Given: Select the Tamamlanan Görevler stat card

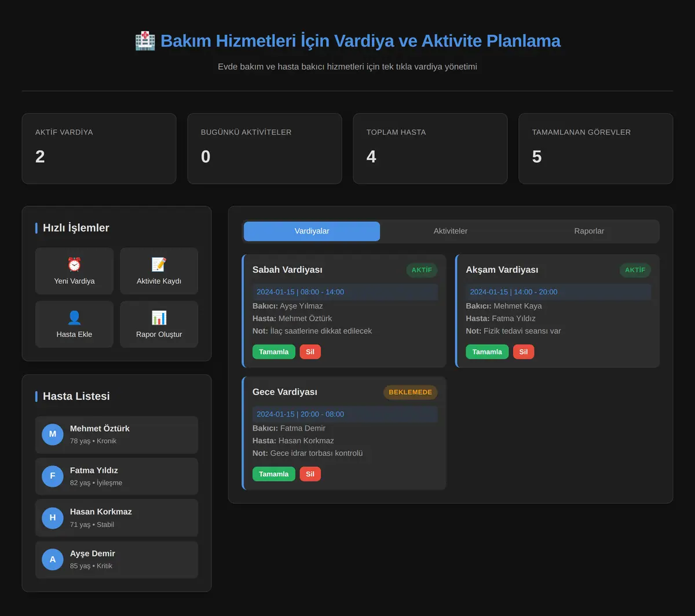Looking at the screenshot, I should click(x=596, y=148).
